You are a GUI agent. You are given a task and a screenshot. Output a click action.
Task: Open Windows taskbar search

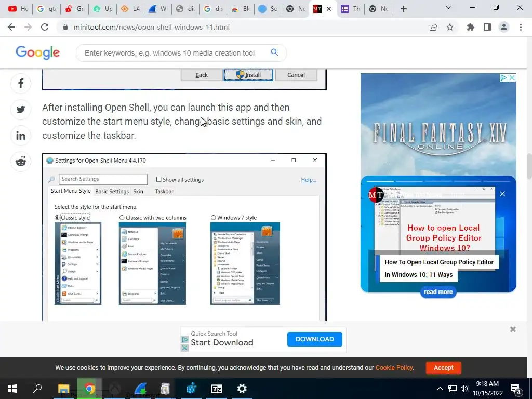[x=37, y=389]
